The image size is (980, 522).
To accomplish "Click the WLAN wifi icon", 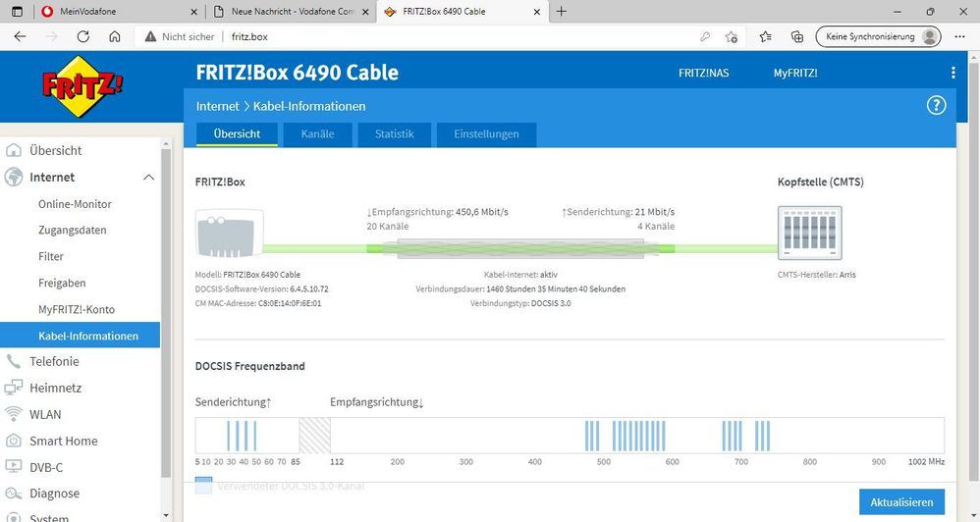I will pyautogui.click(x=13, y=414).
